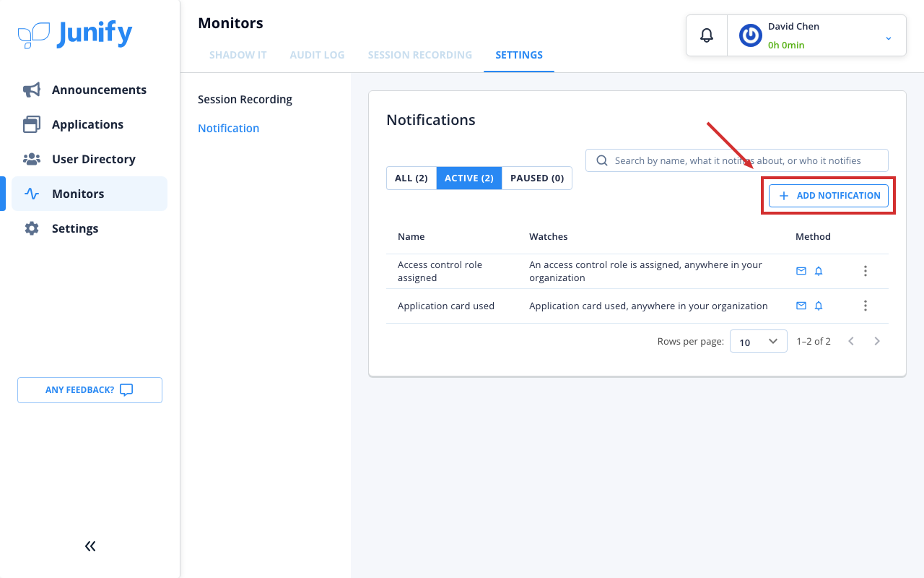
Task: Filter notifications by All (2)
Action: 411,178
